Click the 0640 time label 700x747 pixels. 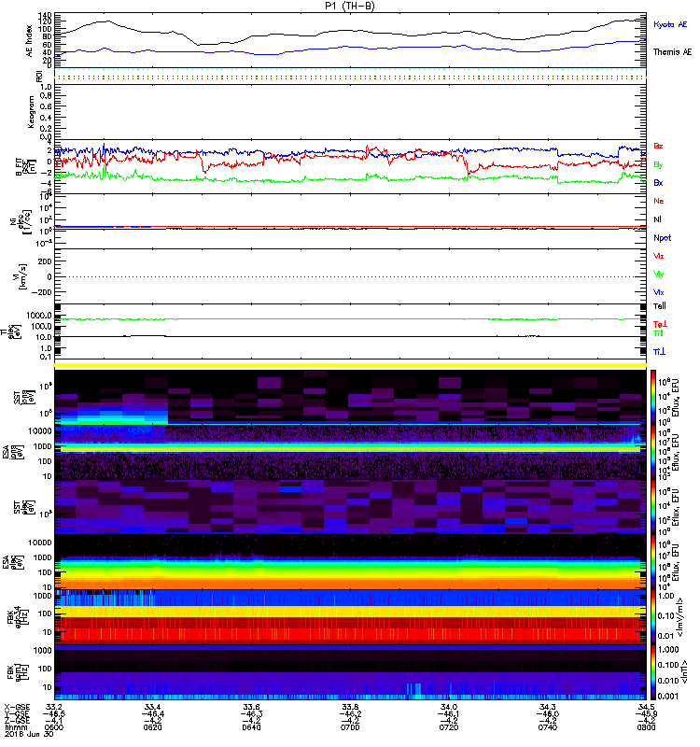(x=251, y=727)
